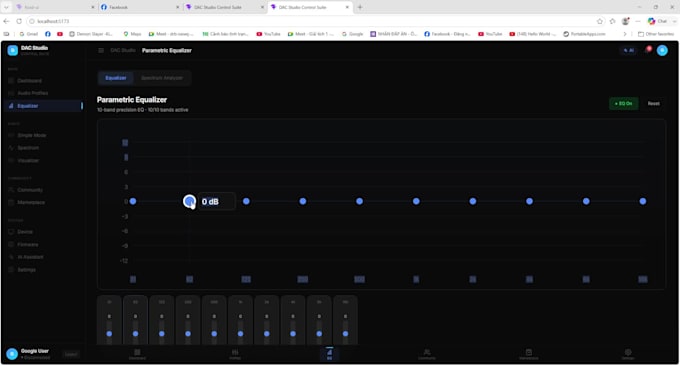Click the 1k band slider handle
The width and height of the screenshot is (680, 366).
[240, 333]
